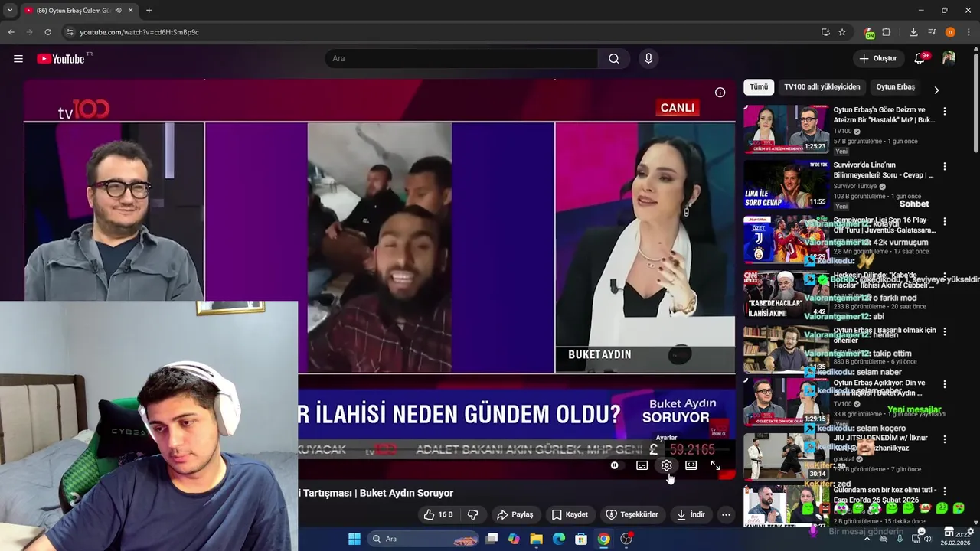Install app icon in address bar
This screenshot has height=551, width=980.
825,32
